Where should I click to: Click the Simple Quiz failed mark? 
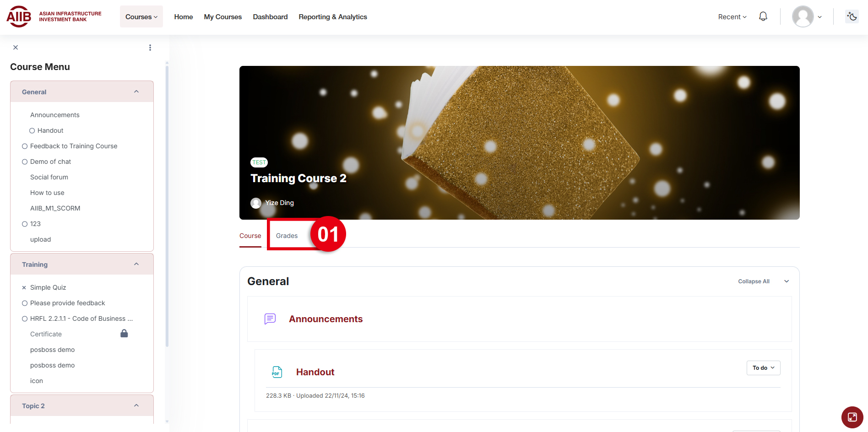(24, 288)
